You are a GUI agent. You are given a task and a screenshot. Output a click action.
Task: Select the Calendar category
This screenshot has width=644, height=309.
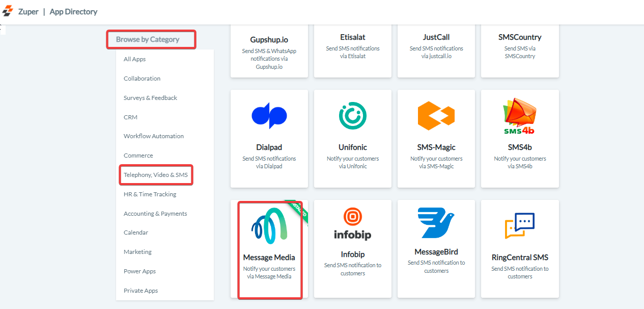[x=136, y=233]
